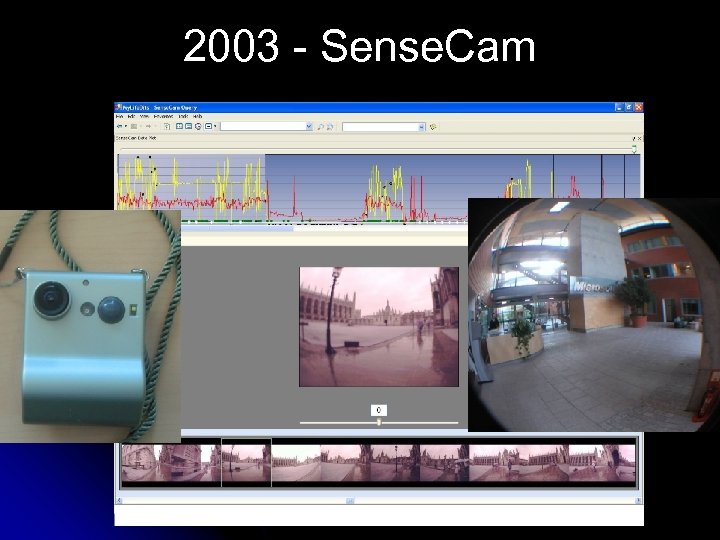Click the SenseCam Data Plot panel title
This screenshot has width=720, height=540.
(136, 138)
